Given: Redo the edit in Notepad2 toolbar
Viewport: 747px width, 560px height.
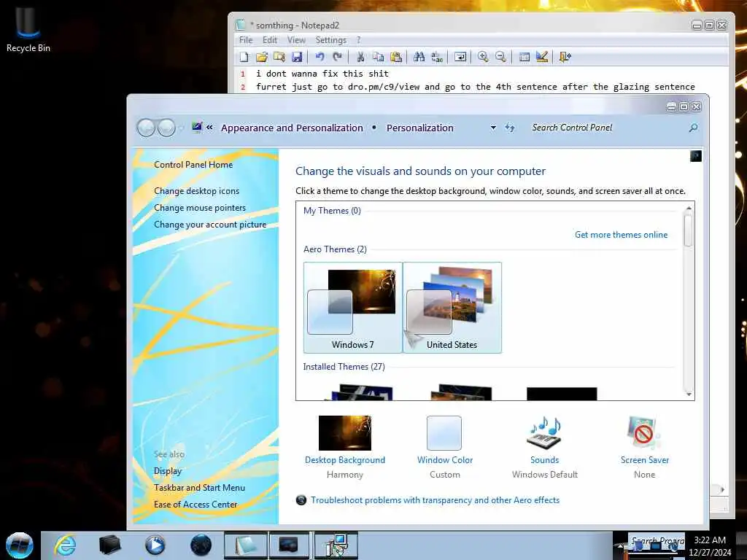Looking at the screenshot, I should 337,57.
